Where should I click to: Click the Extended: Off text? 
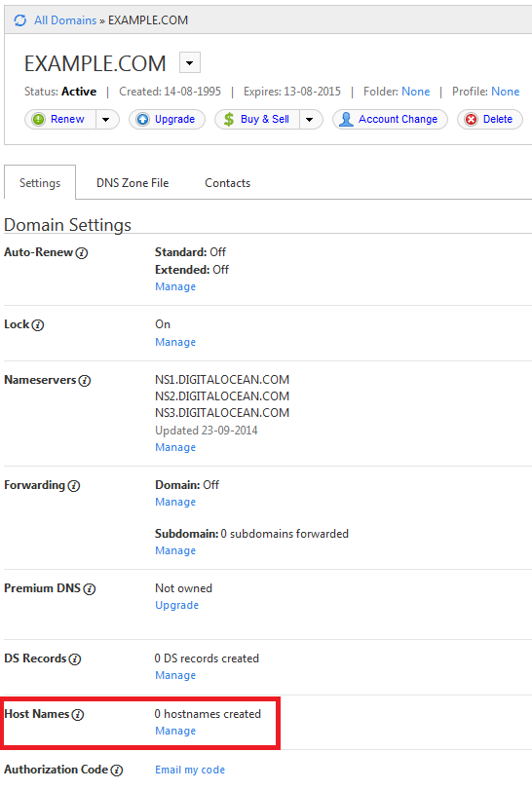point(191,270)
